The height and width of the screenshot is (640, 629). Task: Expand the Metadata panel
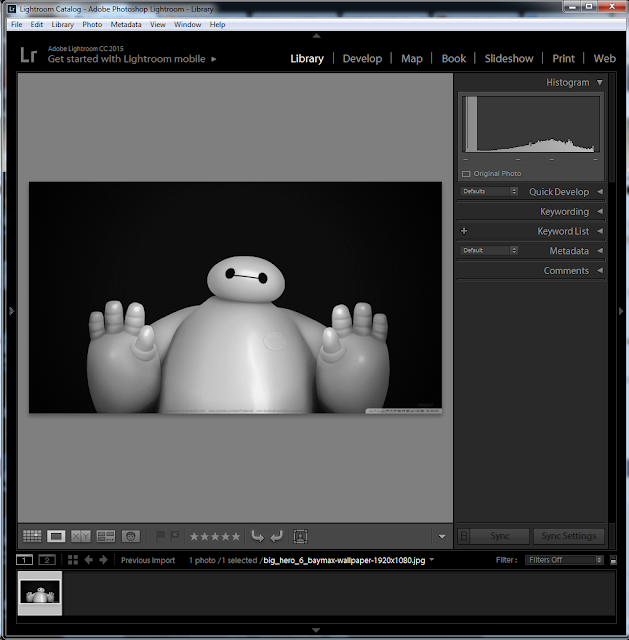[600, 251]
